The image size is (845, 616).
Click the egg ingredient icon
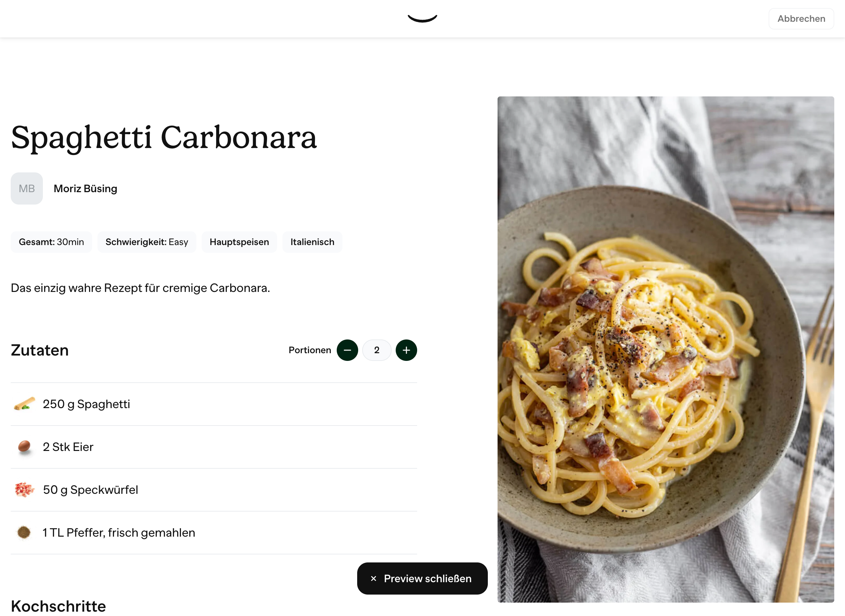click(x=24, y=447)
